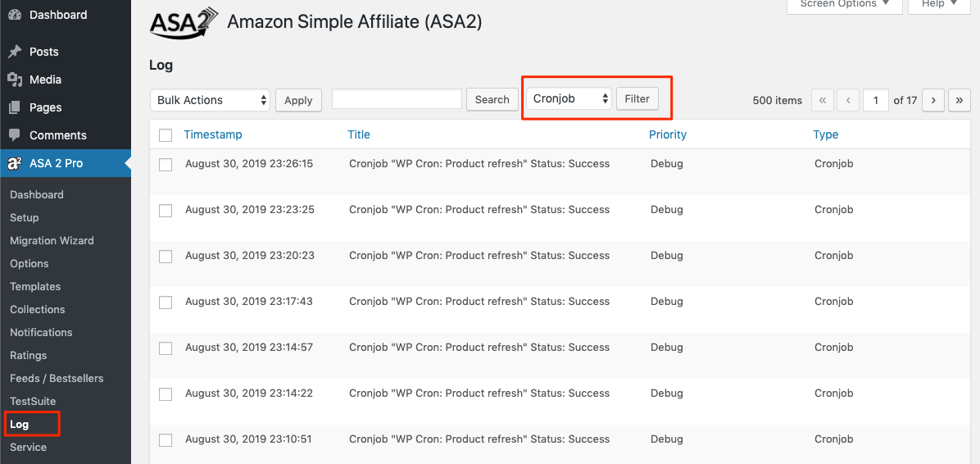Screen dimensions: 980x464
Task: Click Cronjob type in the 23:17:43 row
Action: point(834,302)
